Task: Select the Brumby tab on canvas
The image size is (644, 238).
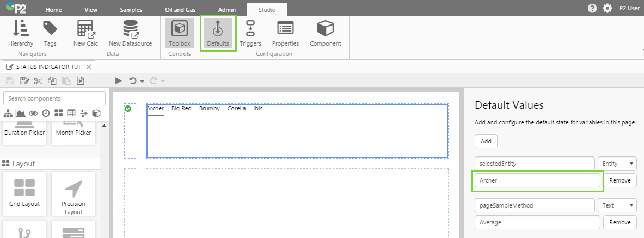Action: click(x=210, y=109)
